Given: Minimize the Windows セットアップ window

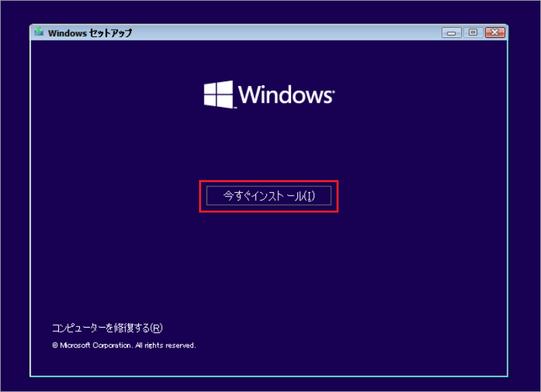Looking at the screenshot, I should pos(452,32).
